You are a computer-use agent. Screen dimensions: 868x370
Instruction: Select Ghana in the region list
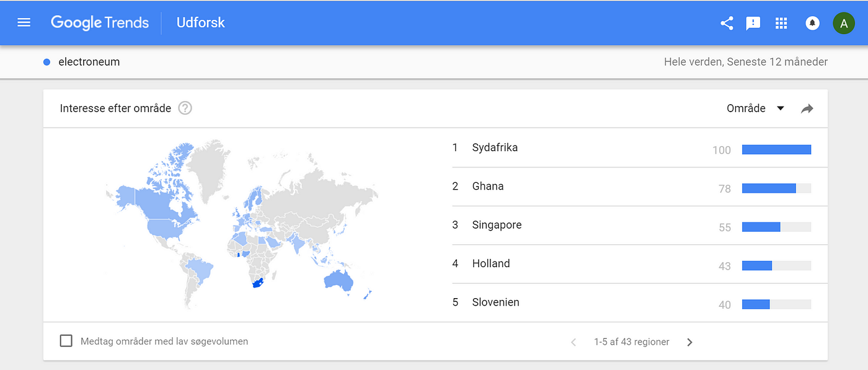click(487, 186)
